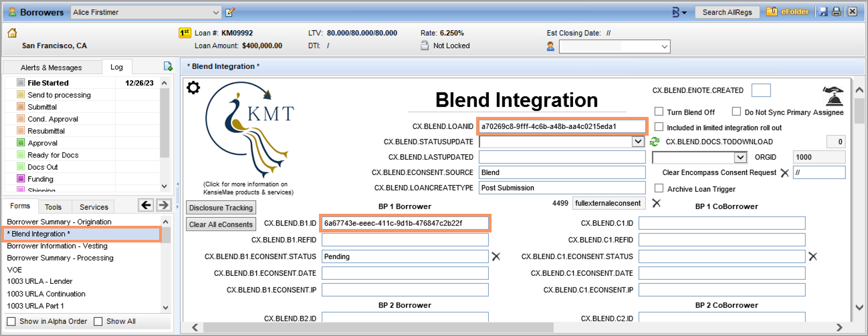Go forward with right arrow button
The height and width of the screenshot is (336, 868).
point(163,205)
